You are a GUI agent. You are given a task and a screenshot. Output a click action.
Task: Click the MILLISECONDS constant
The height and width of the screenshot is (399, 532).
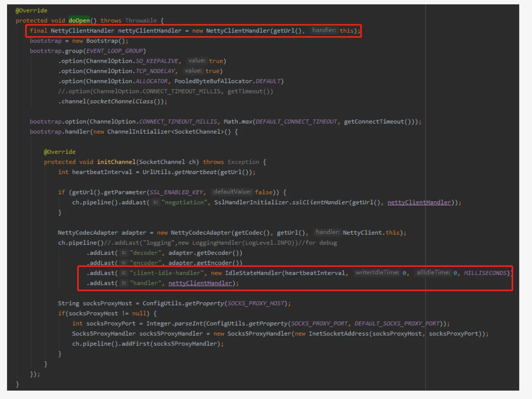[485, 273]
